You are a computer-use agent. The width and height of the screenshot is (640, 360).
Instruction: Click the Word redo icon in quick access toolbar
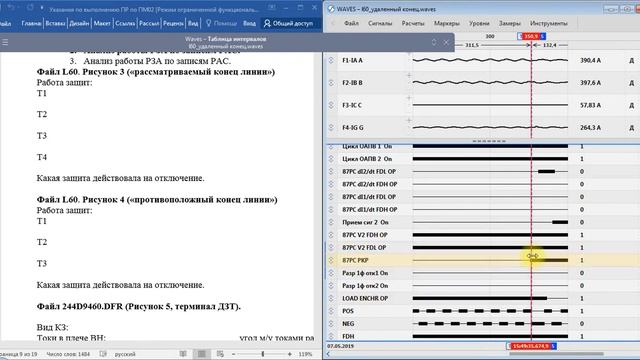30,7
